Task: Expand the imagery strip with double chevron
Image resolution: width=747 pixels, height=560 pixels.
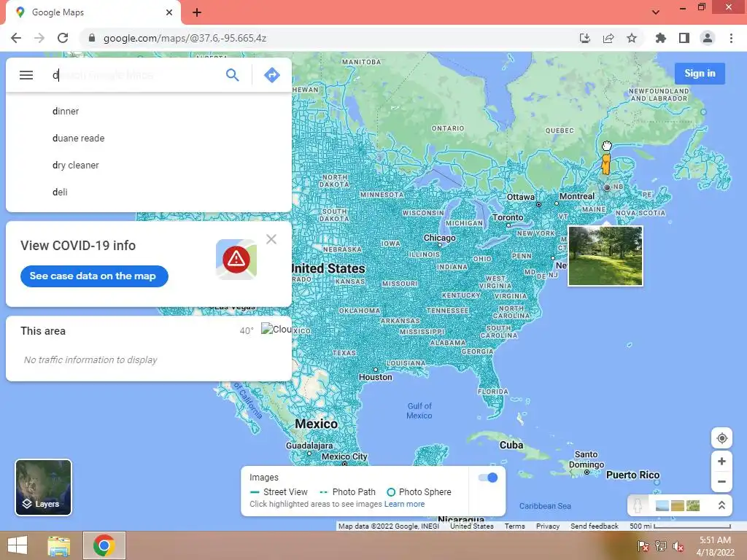Action: (721, 505)
